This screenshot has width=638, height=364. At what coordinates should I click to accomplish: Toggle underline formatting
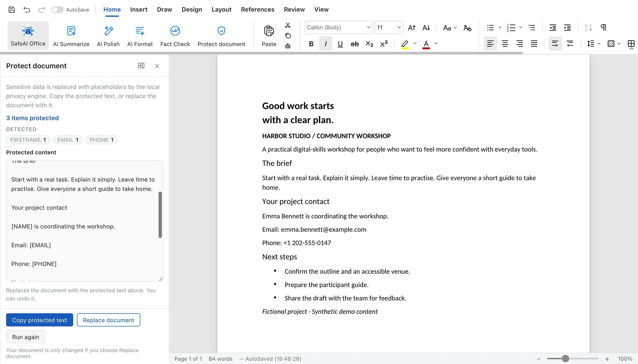coord(340,44)
